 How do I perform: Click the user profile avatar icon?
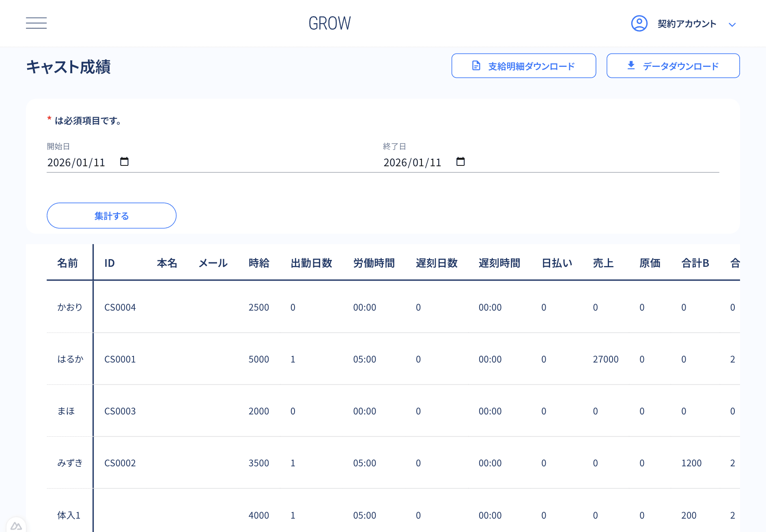pos(639,24)
